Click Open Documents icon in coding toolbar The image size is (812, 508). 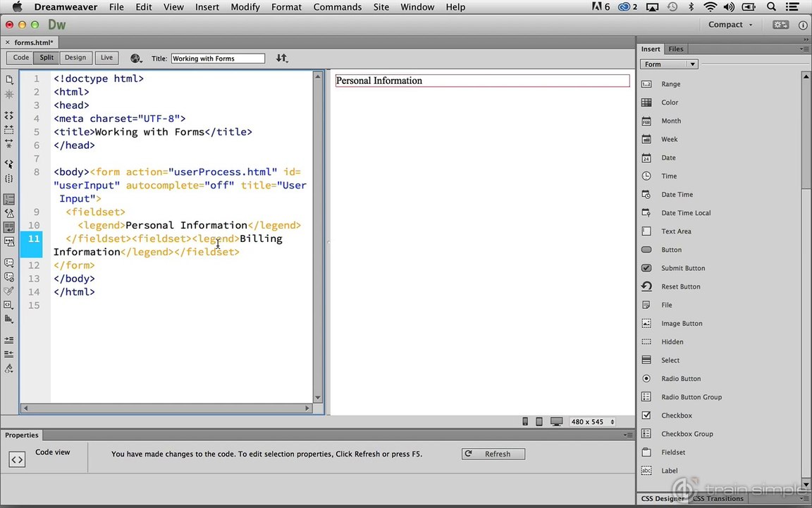pos(8,79)
